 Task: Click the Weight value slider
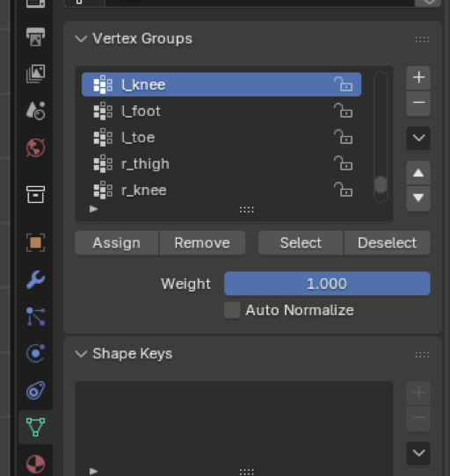pos(327,284)
